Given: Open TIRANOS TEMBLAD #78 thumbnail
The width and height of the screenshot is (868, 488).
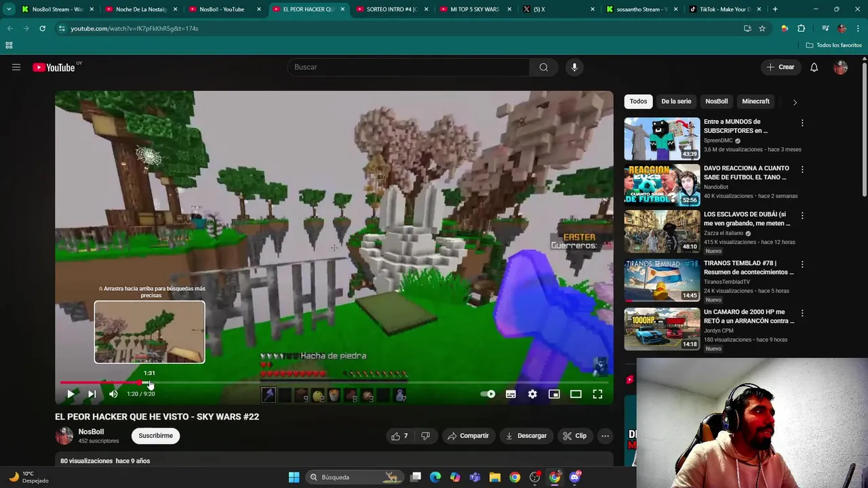Looking at the screenshot, I should click(662, 280).
